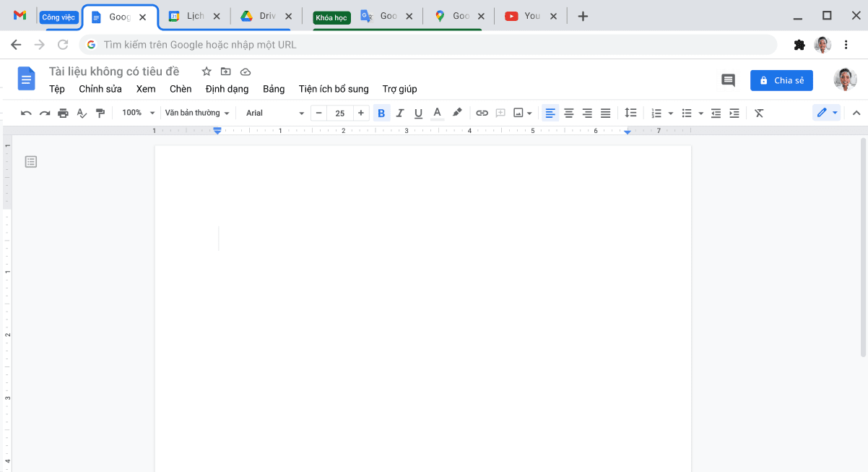This screenshot has width=868, height=472.
Task: Click the bulleted list icon
Action: tap(687, 113)
